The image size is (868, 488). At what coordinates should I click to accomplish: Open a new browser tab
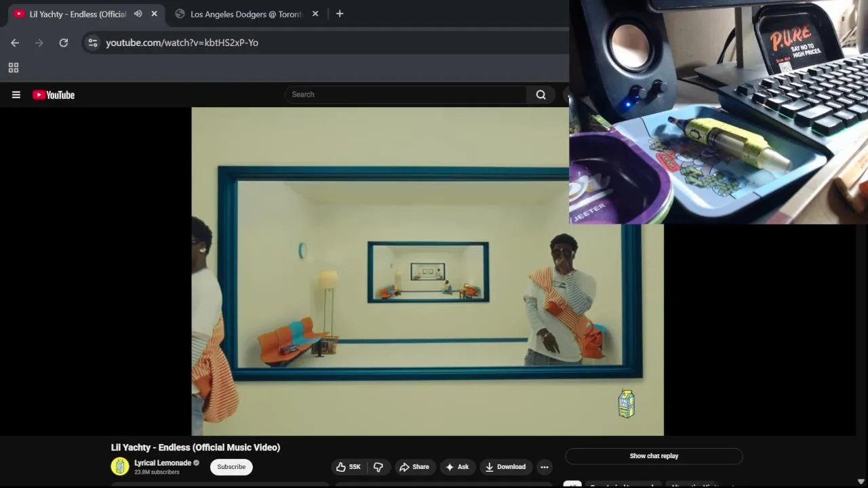click(x=340, y=14)
